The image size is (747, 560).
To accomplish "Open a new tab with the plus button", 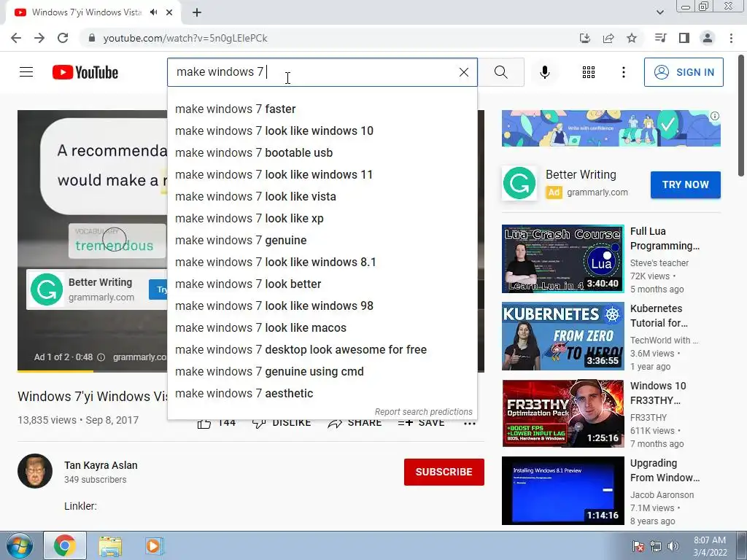I will tap(197, 12).
